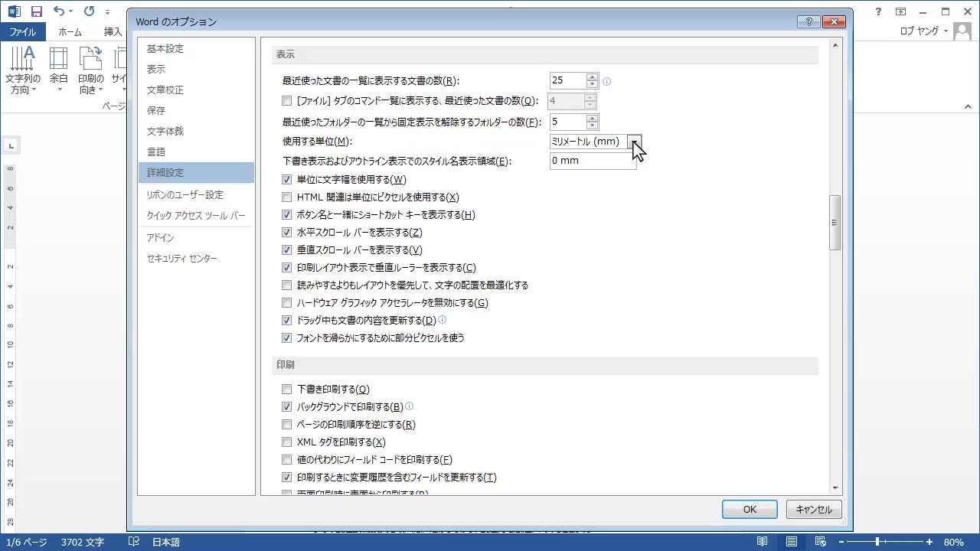Click the Redo icon in title bar
Viewport: 980px width, 551px height.
[x=89, y=11]
